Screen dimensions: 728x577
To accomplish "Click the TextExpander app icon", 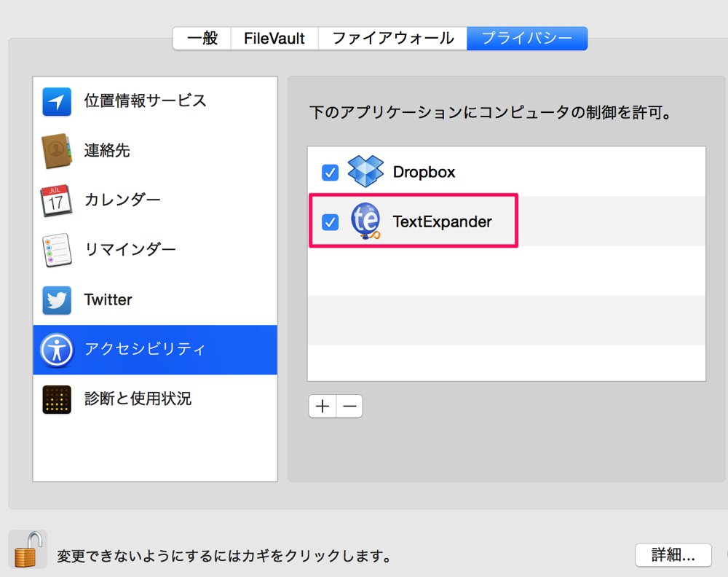I will tap(365, 221).
